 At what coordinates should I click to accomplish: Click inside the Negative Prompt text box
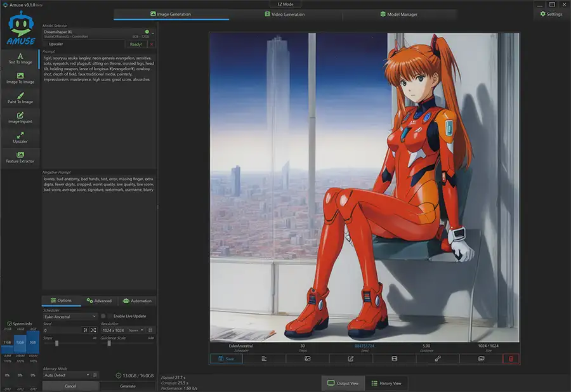[x=99, y=232]
